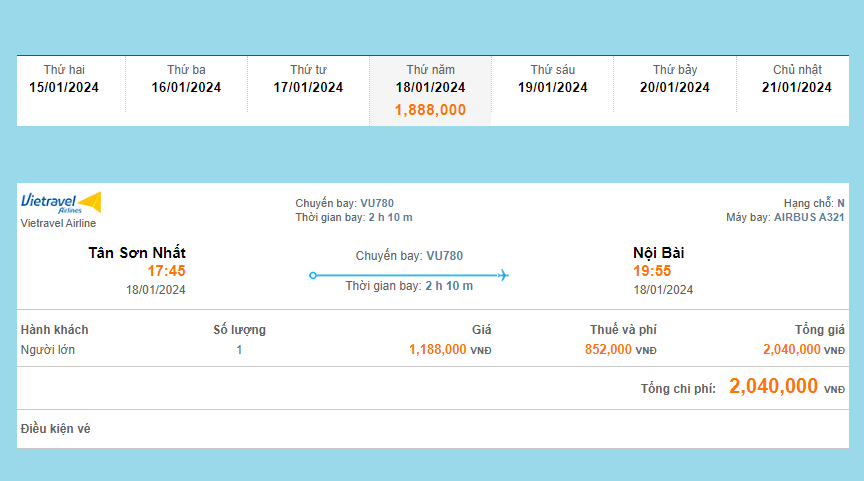The image size is (864, 481).
Task: Click the Tân Sơn Nhất departure airport
Action: pyautogui.click(x=137, y=253)
